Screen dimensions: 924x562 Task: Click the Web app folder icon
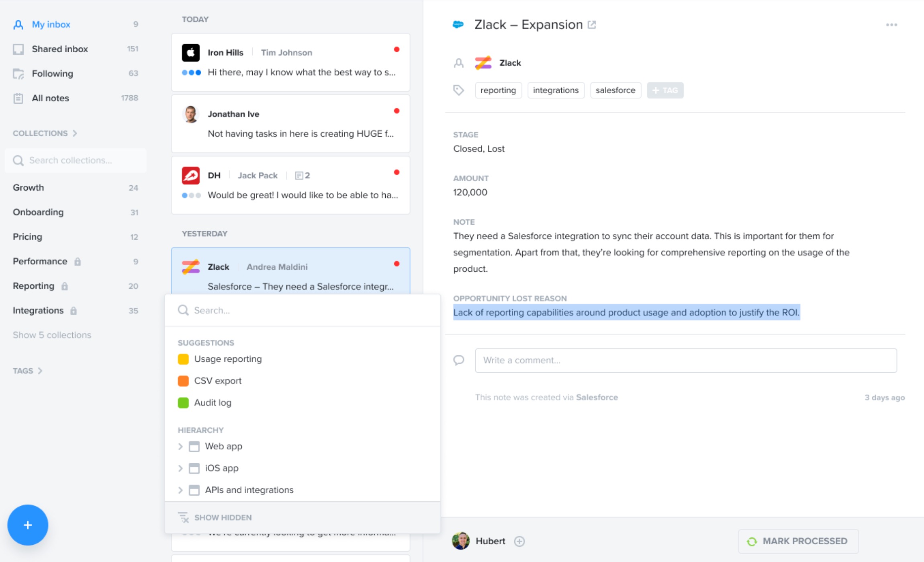pos(194,447)
